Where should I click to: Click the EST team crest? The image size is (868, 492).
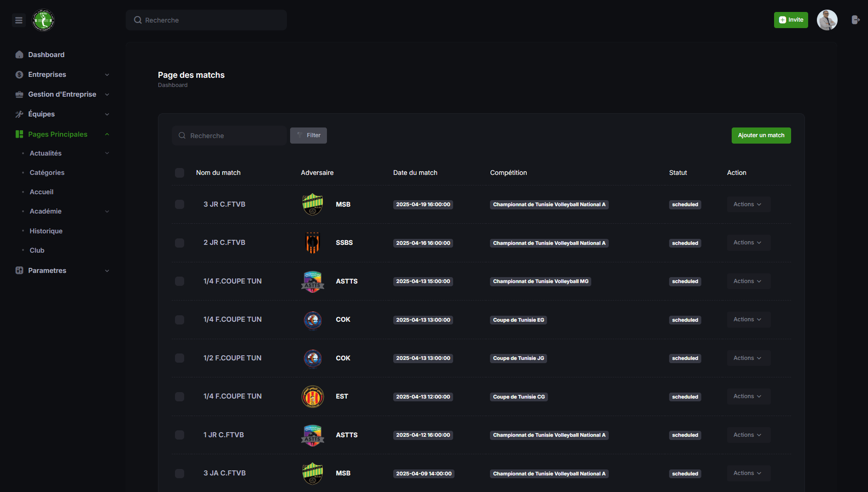point(313,396)
